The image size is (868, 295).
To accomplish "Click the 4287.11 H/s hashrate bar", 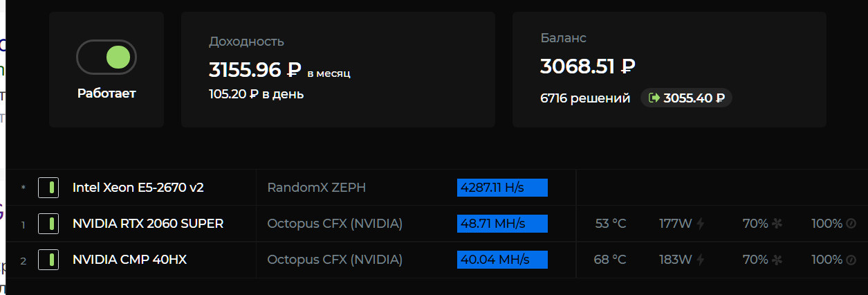I will pyautogui.click(x=502, y=188).
